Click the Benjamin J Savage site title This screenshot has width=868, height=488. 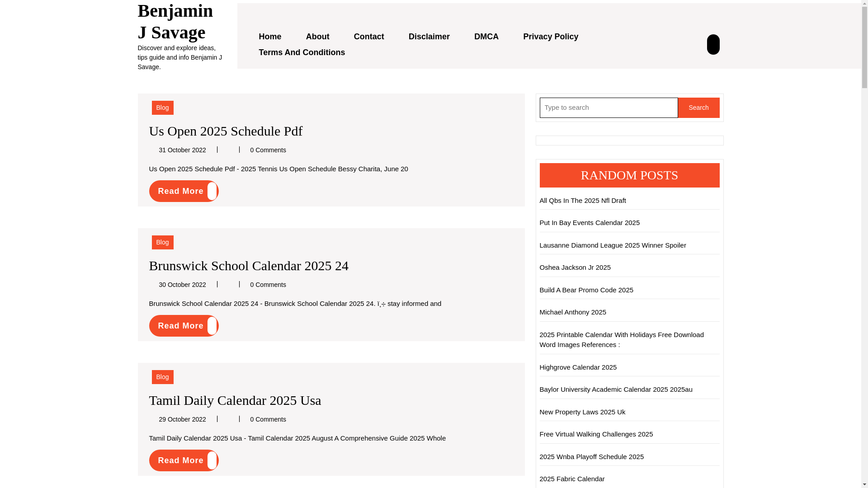(x=175, y=21)
